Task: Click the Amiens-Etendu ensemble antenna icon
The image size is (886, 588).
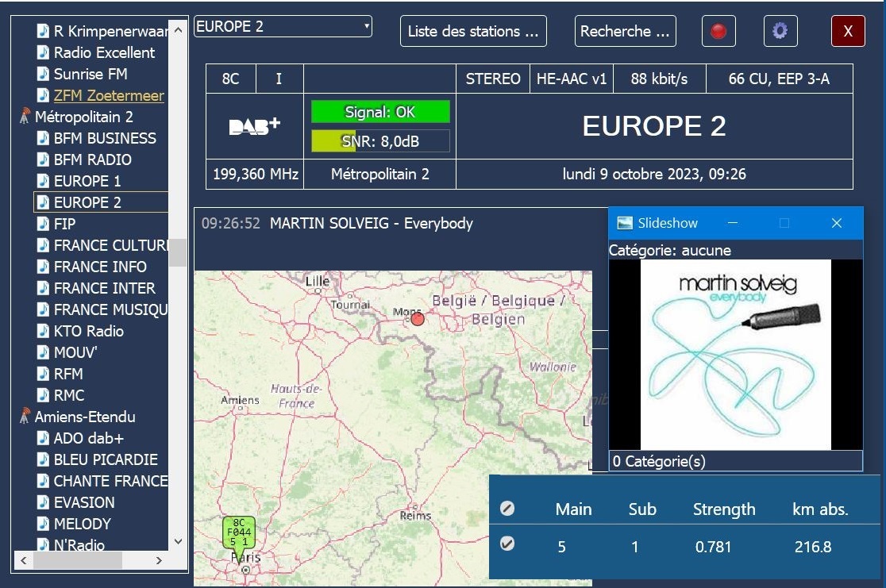Action: [x=25, y=417]
